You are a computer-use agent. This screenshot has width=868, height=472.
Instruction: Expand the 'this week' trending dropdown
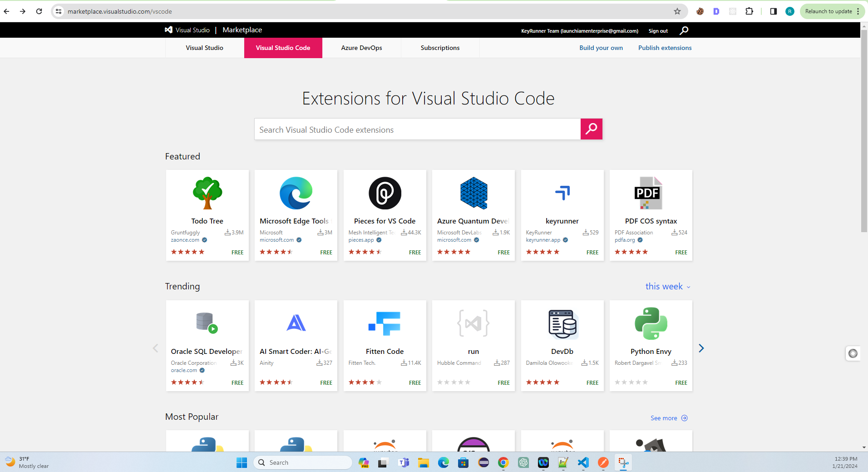668,286
